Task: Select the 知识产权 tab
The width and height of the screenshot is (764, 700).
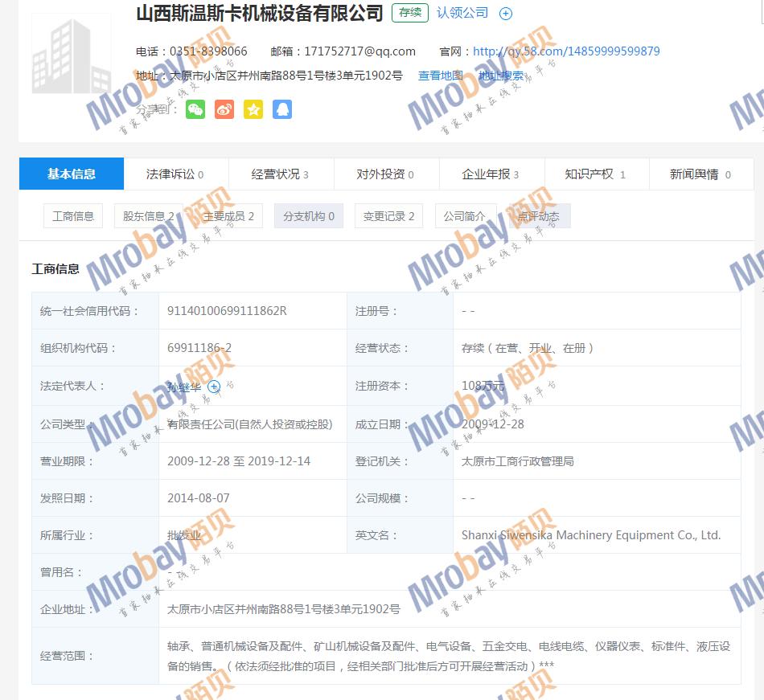Action: tap(595, 174)
